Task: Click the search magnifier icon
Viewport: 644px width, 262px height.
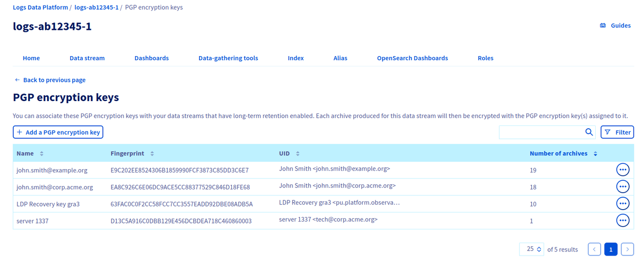Action: pos(589,132)
